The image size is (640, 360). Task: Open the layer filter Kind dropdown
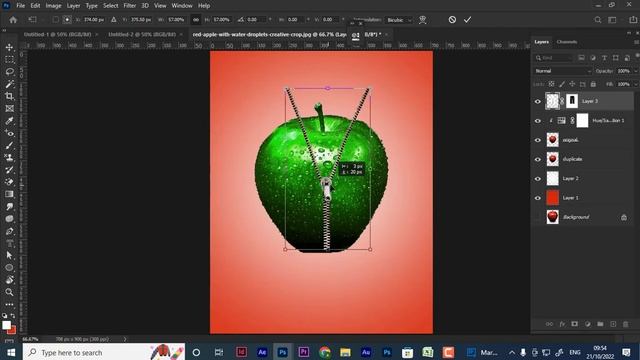pyautogui.click(x=553, y=58)
